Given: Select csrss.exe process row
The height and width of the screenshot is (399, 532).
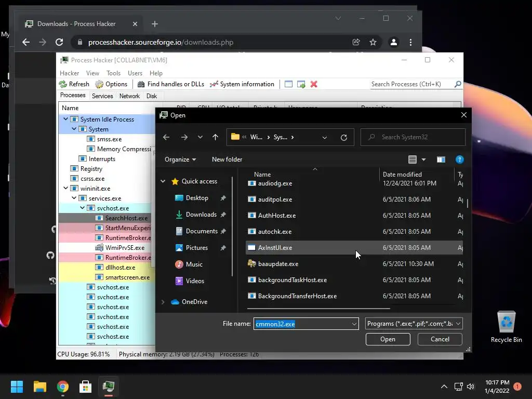Looking at the screenshot, I should point(107,179).
